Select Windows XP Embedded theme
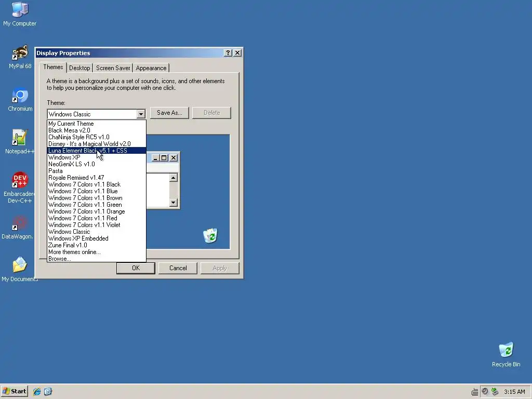The width and height of the screenshot is (532, 399). [x=96, y=238]
